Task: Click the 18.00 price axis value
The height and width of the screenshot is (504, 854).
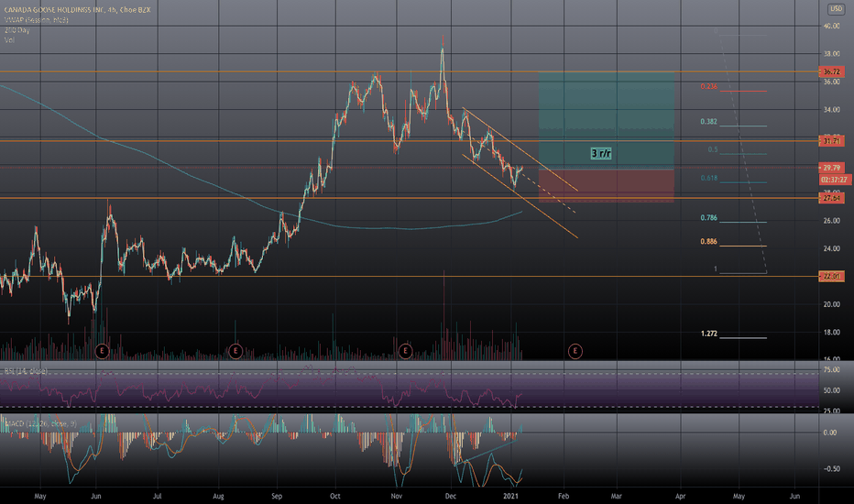Action: point(832,333)
